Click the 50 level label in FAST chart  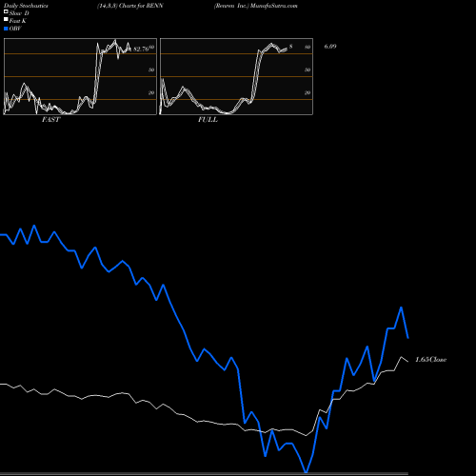(151, 69)
